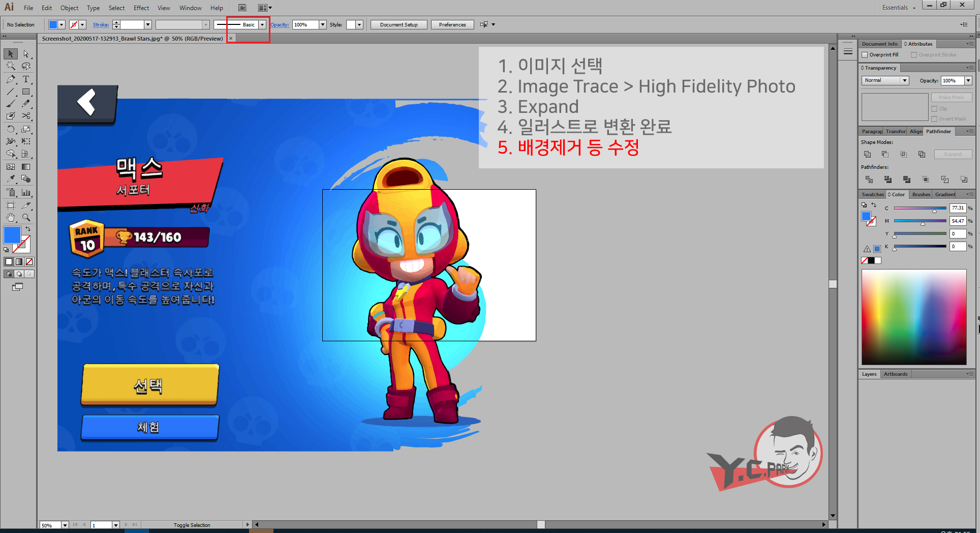Activate the Free Transform tool

(x=26, y=141)
